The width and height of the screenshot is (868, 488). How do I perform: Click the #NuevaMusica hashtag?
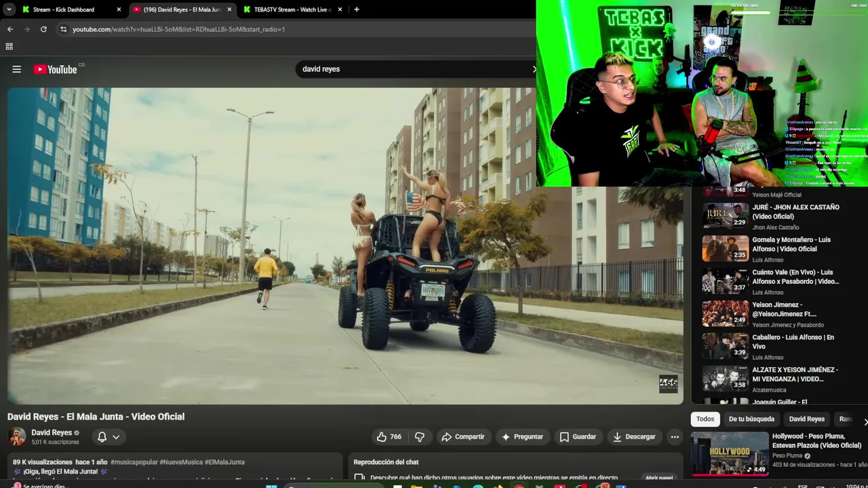coord(181,462)
